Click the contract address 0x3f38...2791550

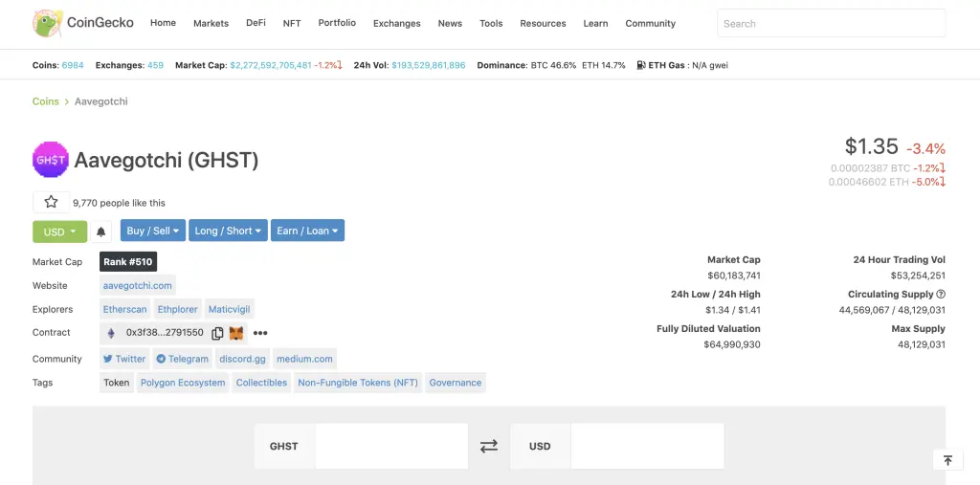pyautogui.click(x=165, y=333)
